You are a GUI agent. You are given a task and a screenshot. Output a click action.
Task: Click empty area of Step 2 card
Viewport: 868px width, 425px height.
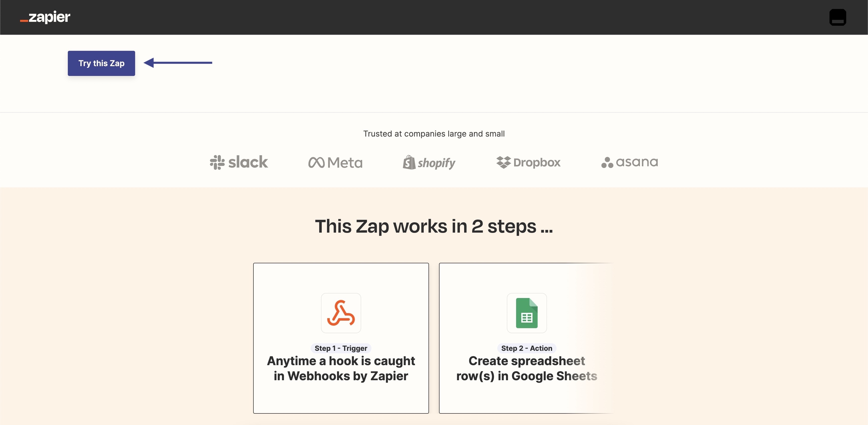(527, 400)
